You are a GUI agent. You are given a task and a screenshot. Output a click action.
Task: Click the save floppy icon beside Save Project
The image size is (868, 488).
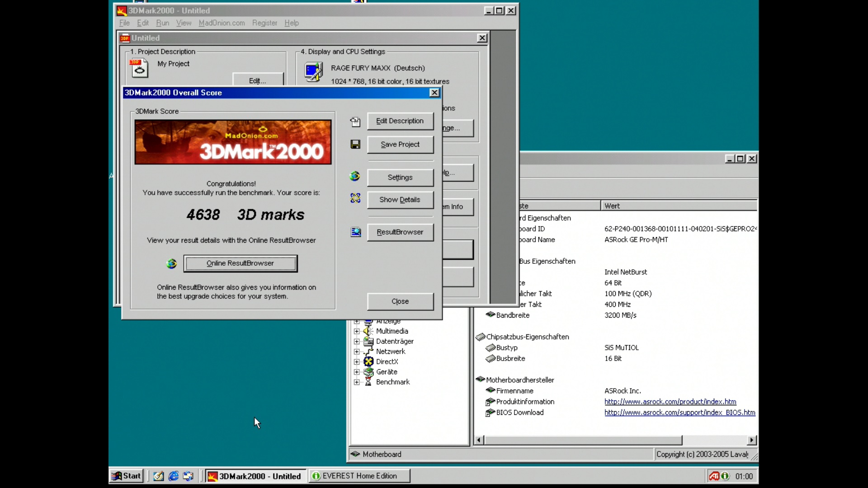tap(355, 144)
